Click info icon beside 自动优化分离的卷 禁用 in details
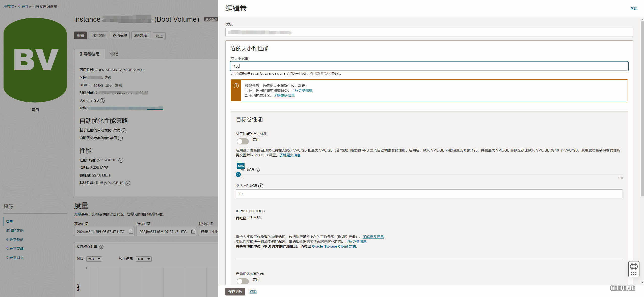Screen dimensions: 644x297 120,138
